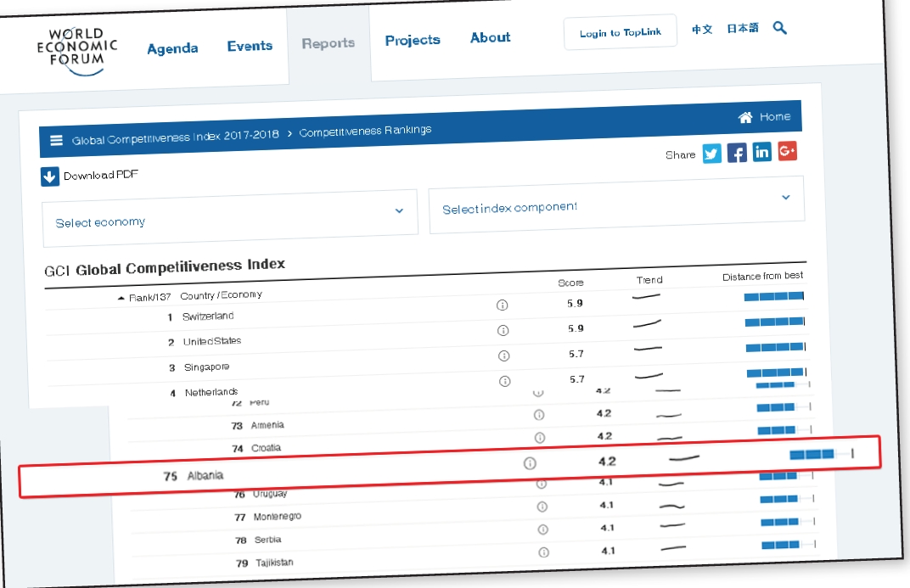The width and height of the screenshot is (910, 588).
Task: Click the Login to TopLink button
Action: 621,33
